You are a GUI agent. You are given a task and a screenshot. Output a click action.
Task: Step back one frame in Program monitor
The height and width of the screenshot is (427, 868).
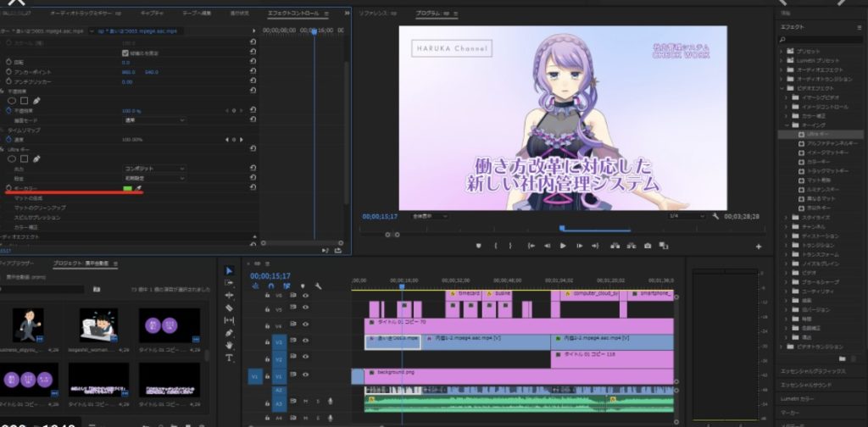[548, 247]
